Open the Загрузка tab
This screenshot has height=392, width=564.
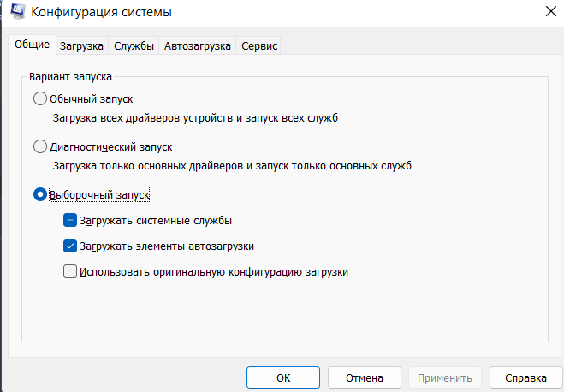tap(82, 46)
